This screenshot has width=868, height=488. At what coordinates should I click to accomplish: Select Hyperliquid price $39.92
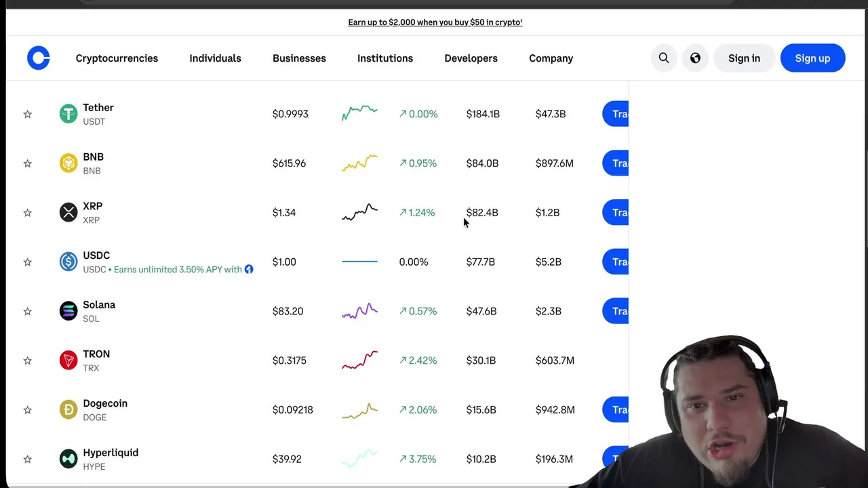click(287, 460)
